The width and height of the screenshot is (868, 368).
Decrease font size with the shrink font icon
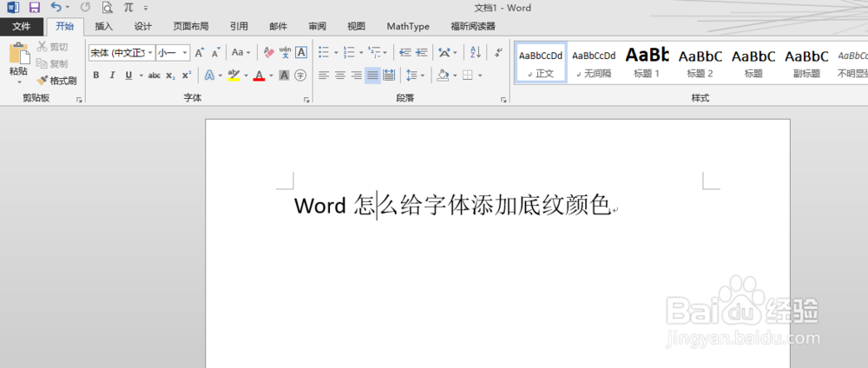(x=216, y=53)
